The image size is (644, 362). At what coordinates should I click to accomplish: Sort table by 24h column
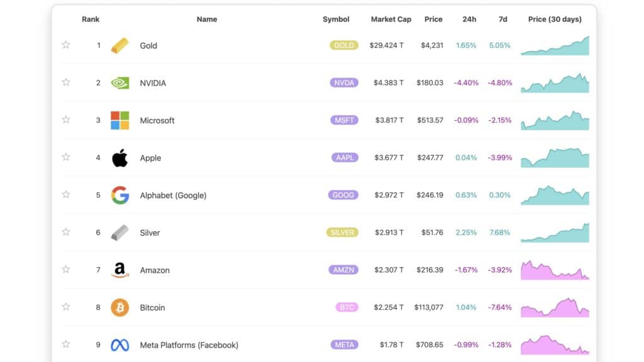(x=469, y=20)
